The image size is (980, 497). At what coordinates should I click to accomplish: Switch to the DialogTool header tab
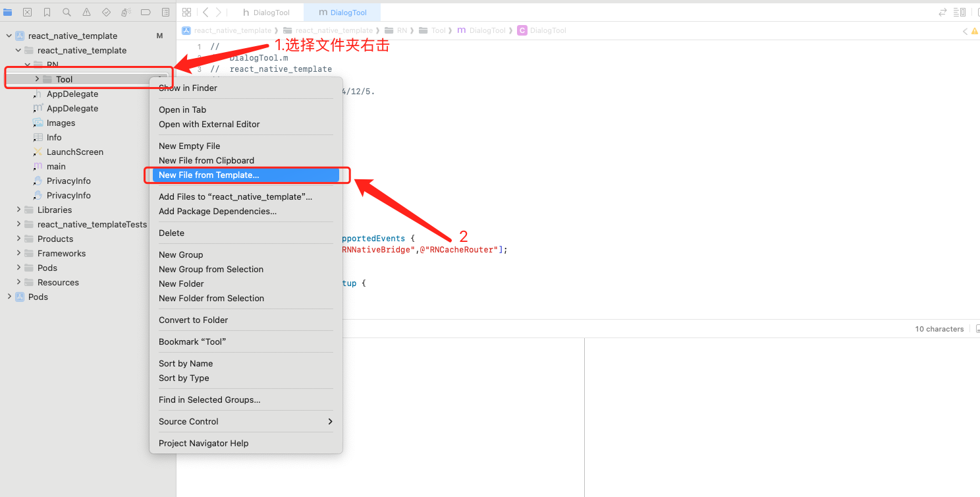tap(266, 13)
